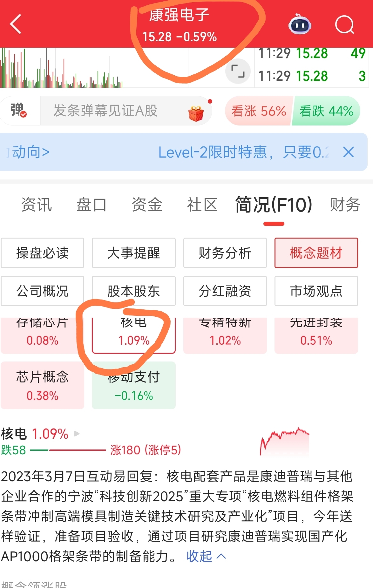Open the robot AI assistant icon

(300, 24)
